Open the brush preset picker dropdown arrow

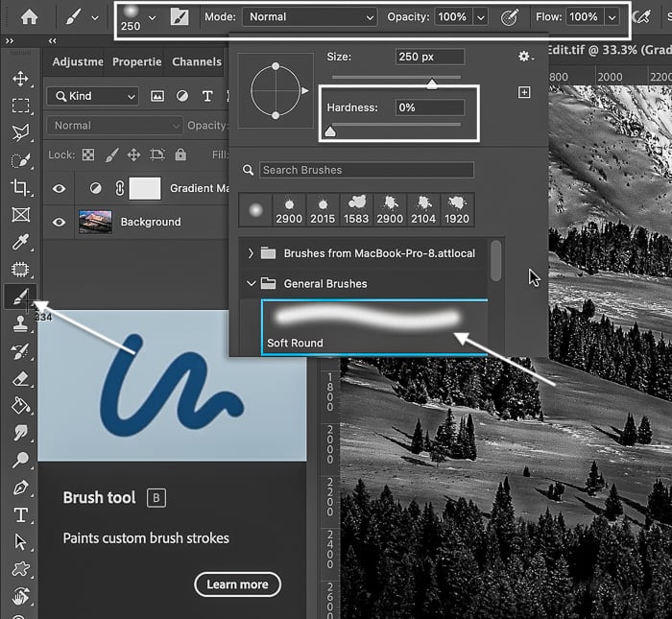152,18
